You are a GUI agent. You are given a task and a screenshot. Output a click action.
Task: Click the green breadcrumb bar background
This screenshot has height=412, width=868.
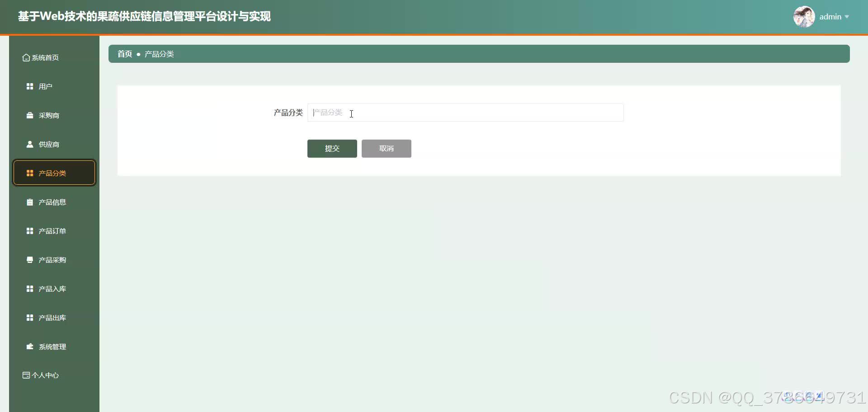tap(452, 54)
